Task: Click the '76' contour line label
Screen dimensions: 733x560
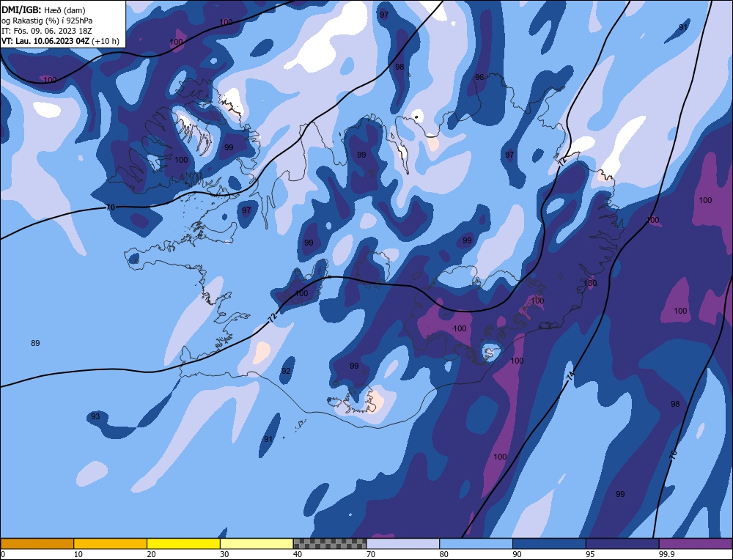Action: [x=673, y=455]
